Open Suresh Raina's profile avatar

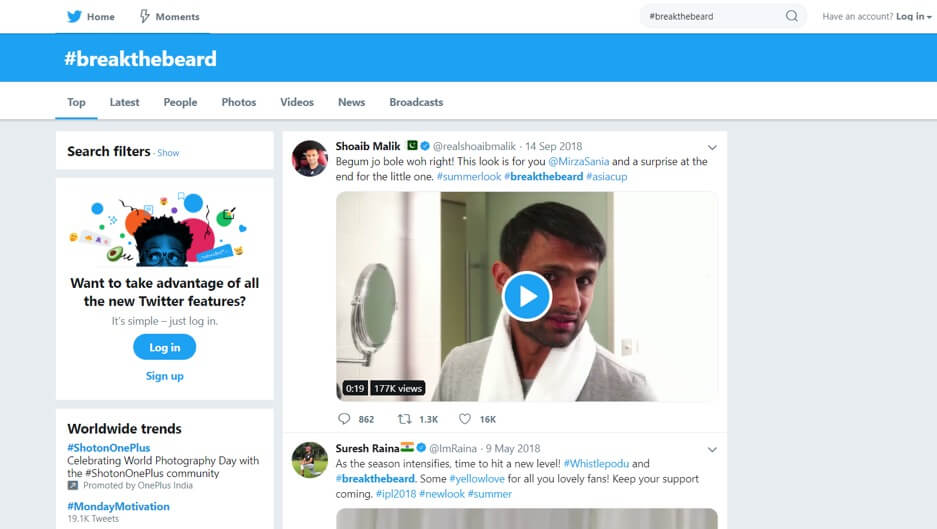[310, 460]
